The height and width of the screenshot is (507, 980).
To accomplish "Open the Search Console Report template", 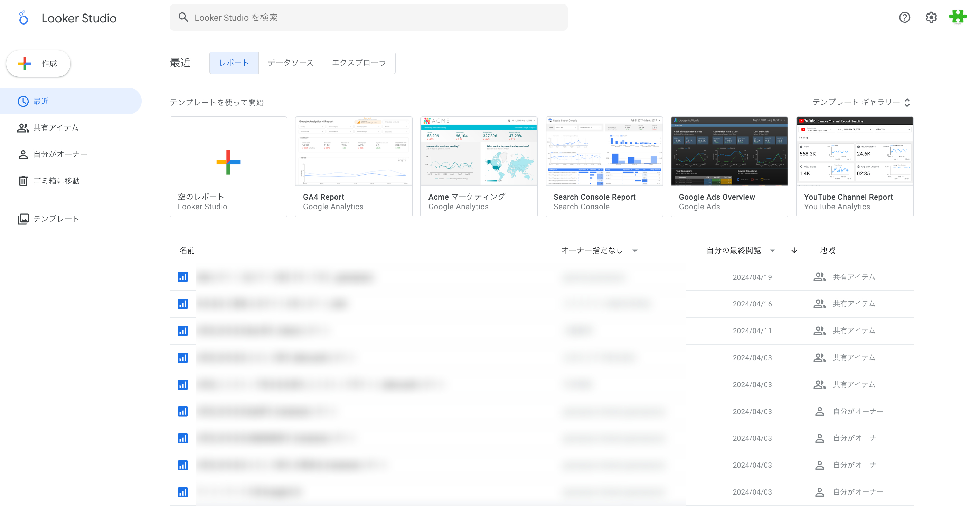I will (x=604, y=167).
